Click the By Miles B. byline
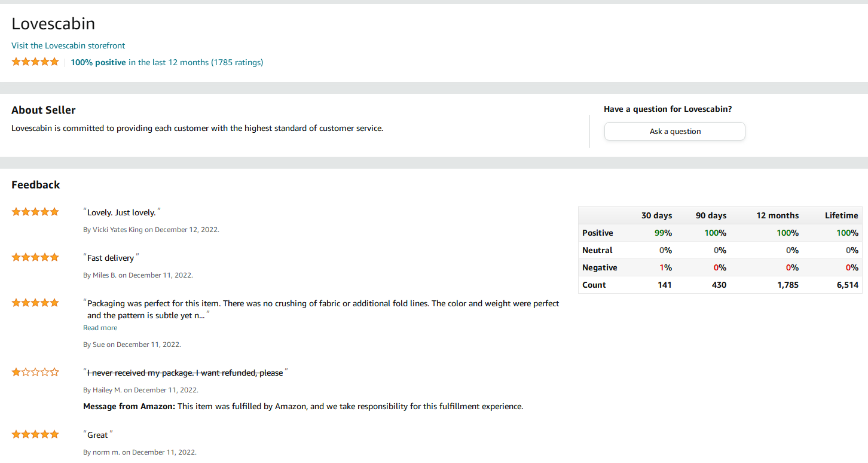 138,275
